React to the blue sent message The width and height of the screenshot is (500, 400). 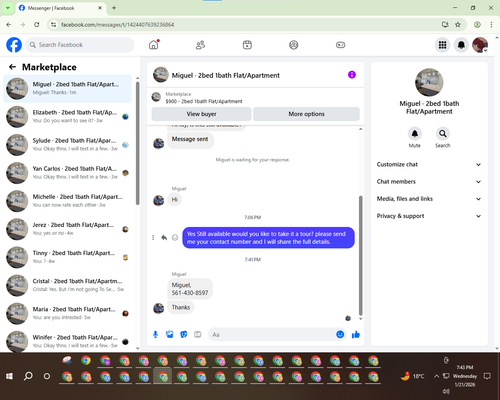click(x=175, y=238)
